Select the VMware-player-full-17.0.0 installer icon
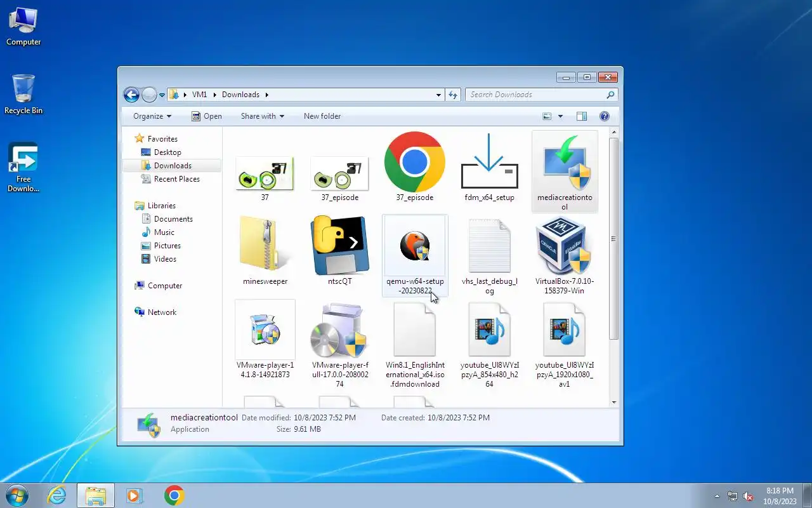 coord(339,330)
